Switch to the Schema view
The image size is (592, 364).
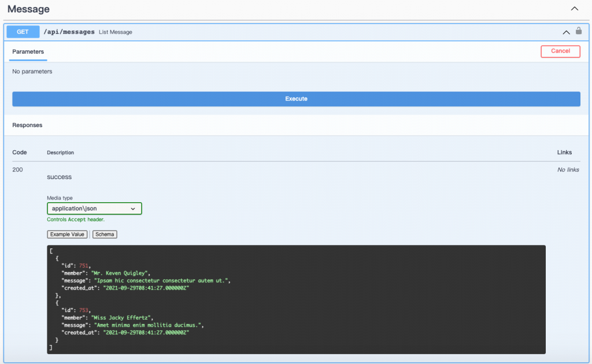pos(105,234)
